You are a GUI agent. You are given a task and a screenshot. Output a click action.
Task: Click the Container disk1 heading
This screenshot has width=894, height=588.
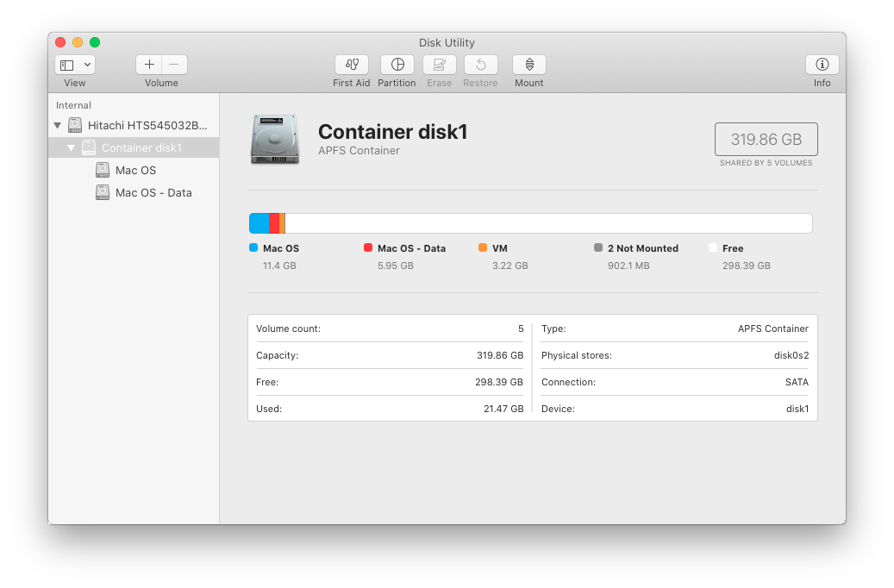click(393, 132)
